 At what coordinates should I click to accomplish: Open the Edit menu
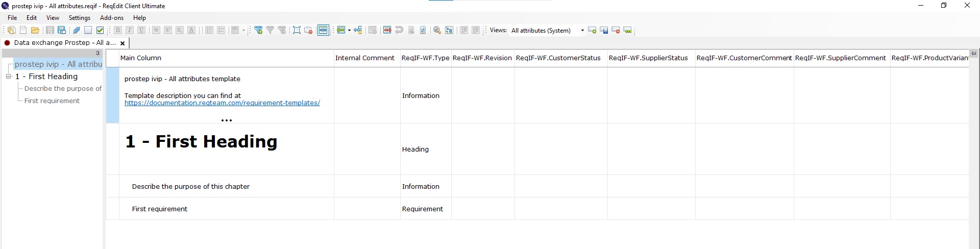click(x=32, y=17)
